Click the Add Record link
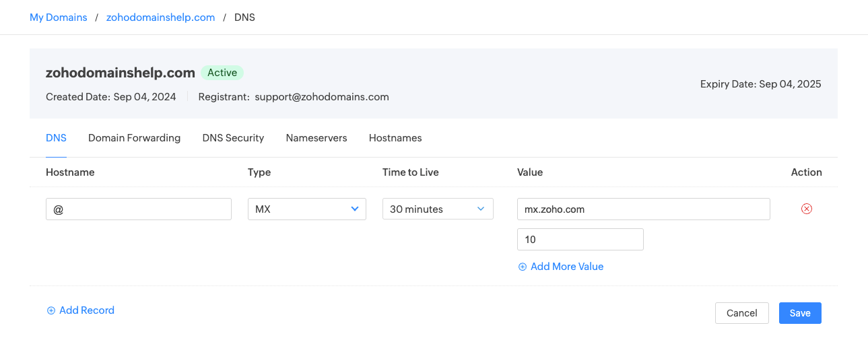This screenshot has width=868, height=338. point(86,310)
